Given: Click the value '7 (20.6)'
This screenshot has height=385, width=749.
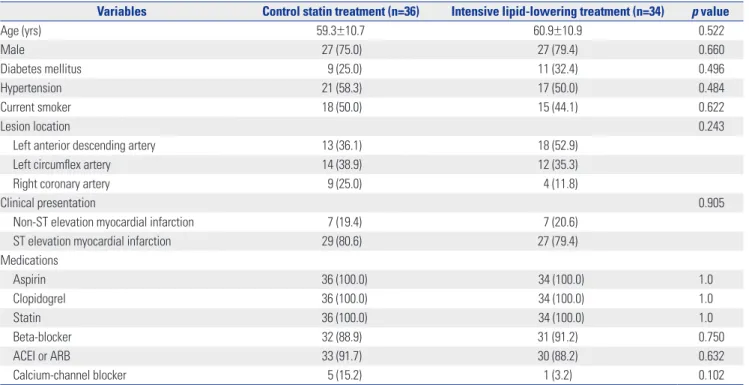Looking at the screenshot, I should pyautogui.click(x=560, y=222).
